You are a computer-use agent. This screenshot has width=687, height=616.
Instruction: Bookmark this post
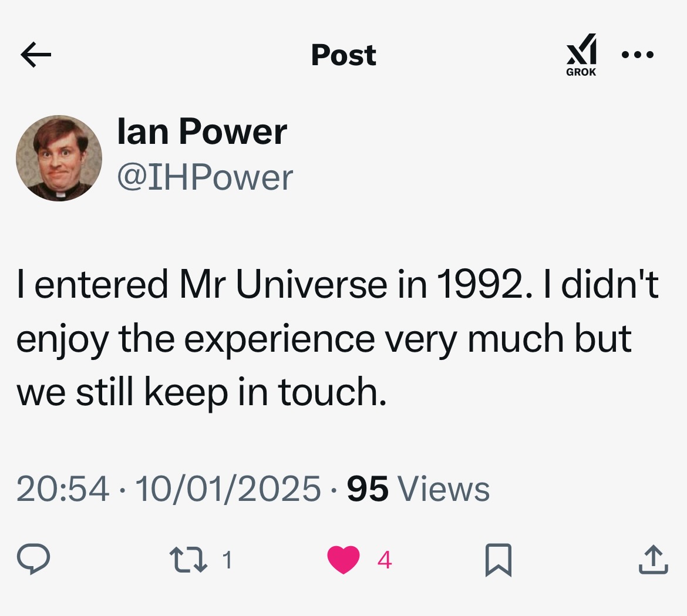(x=499, y=560)
